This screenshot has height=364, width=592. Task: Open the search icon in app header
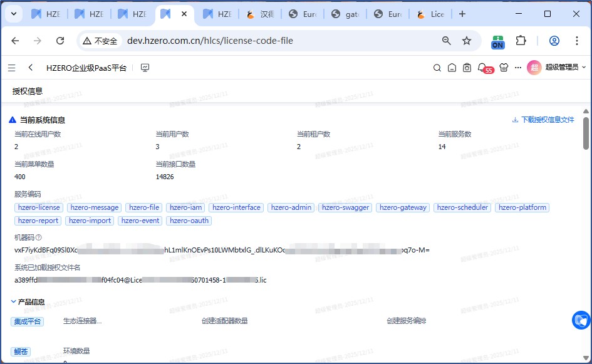[x=437, y=68]
